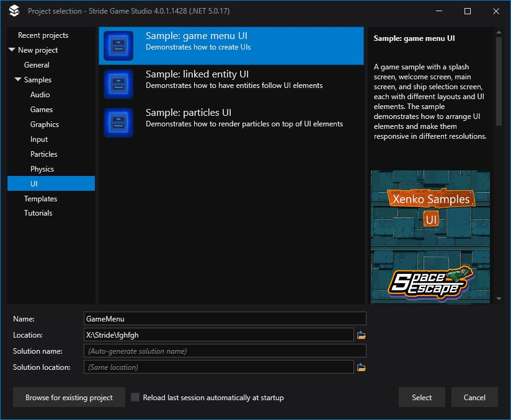
Task: Click the Stride logo icon in title bar
Action: pos(14,11)
